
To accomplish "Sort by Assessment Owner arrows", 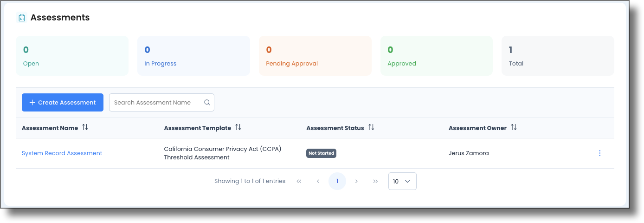I will tap(514, 127).
